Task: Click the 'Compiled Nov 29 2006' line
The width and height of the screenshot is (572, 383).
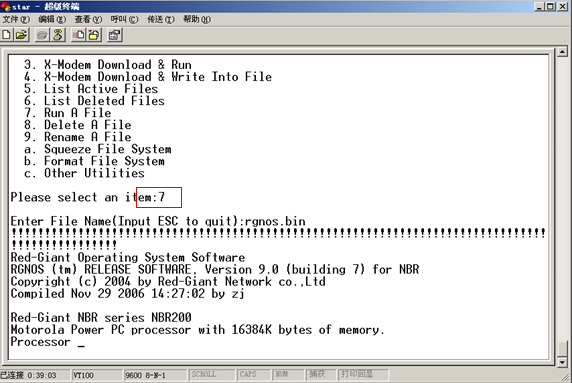Action: (128, 294)
